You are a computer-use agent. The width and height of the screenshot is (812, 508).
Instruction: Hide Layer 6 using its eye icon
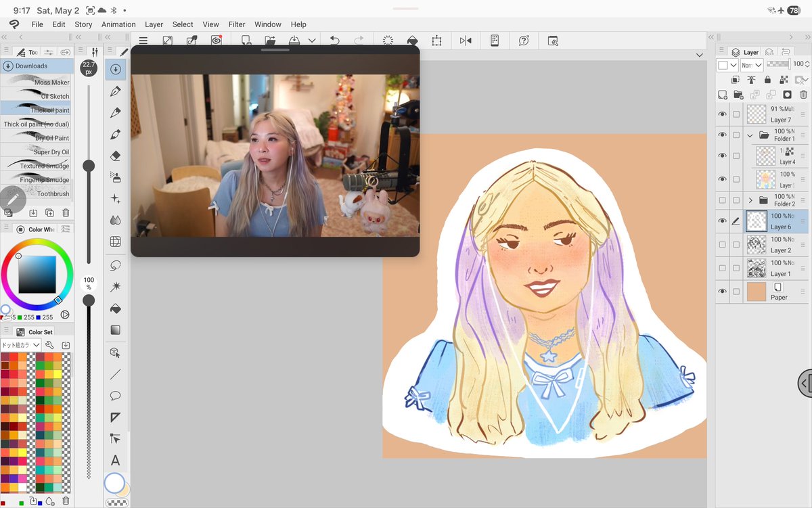(722, 221)
